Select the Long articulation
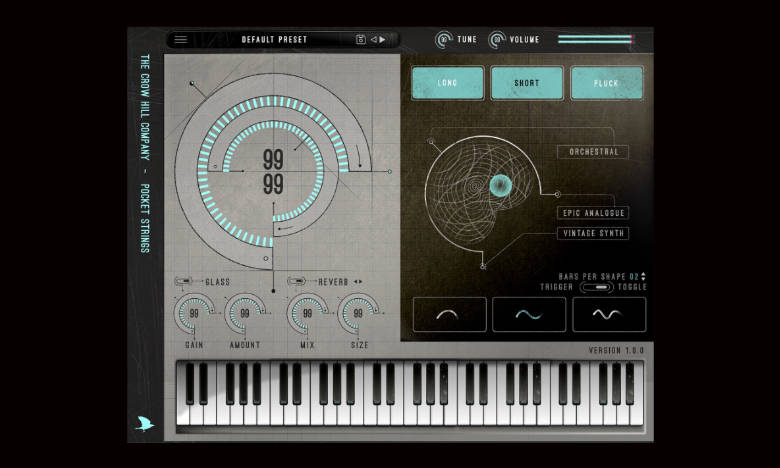 tap(448, 83)
